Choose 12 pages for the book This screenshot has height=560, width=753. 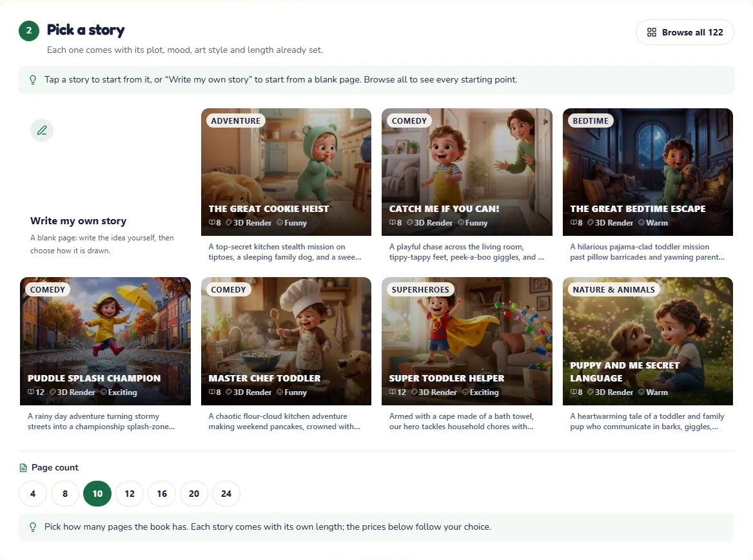click(130, 494)
